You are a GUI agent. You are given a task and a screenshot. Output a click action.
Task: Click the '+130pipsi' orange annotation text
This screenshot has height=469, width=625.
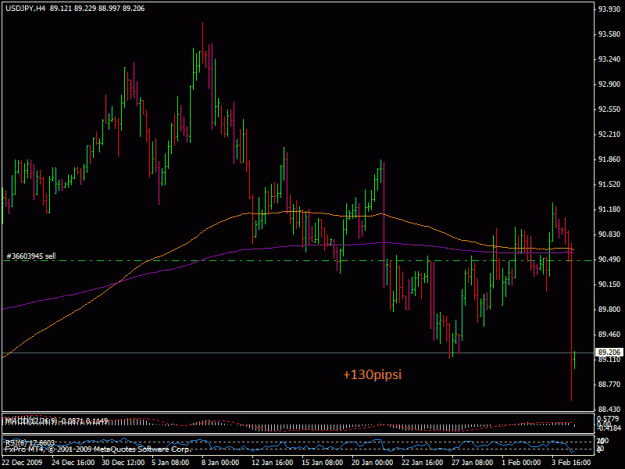(x=372, y=375)
